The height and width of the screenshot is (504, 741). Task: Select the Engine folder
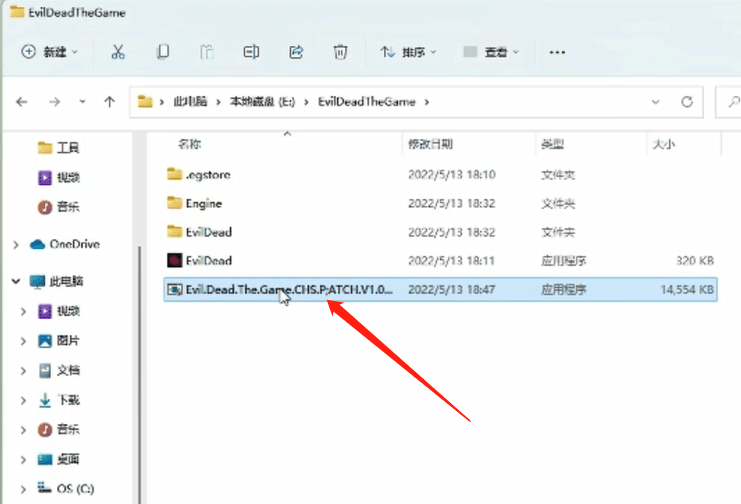pos(440,203)
